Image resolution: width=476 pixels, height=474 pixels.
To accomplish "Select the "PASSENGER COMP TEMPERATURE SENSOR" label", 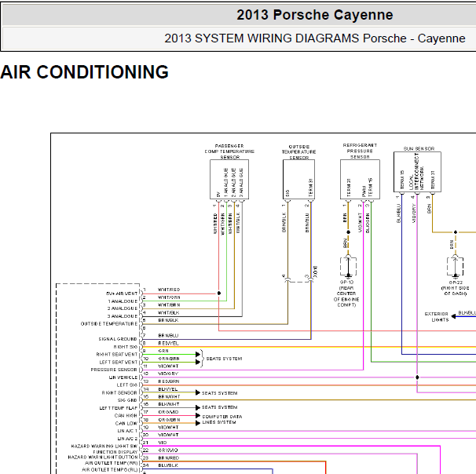I will 229,151.
